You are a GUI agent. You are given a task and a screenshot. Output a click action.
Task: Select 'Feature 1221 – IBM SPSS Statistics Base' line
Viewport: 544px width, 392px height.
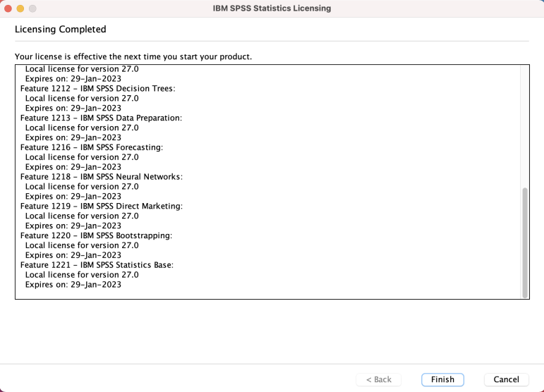coord(97,265)
